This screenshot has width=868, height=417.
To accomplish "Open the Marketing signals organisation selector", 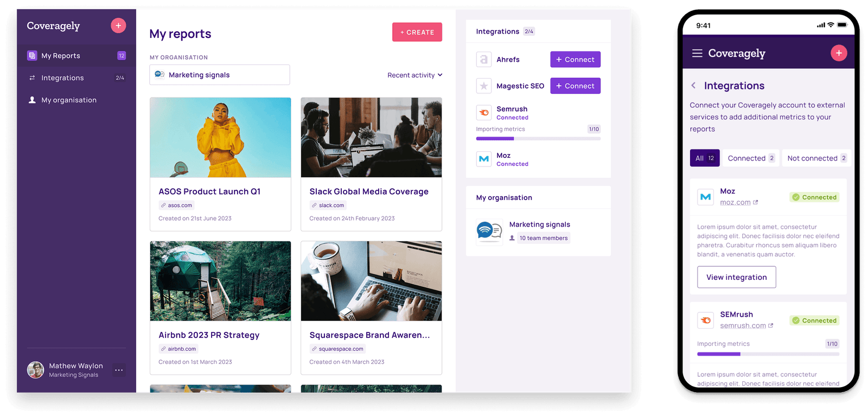I will point(220,75).
